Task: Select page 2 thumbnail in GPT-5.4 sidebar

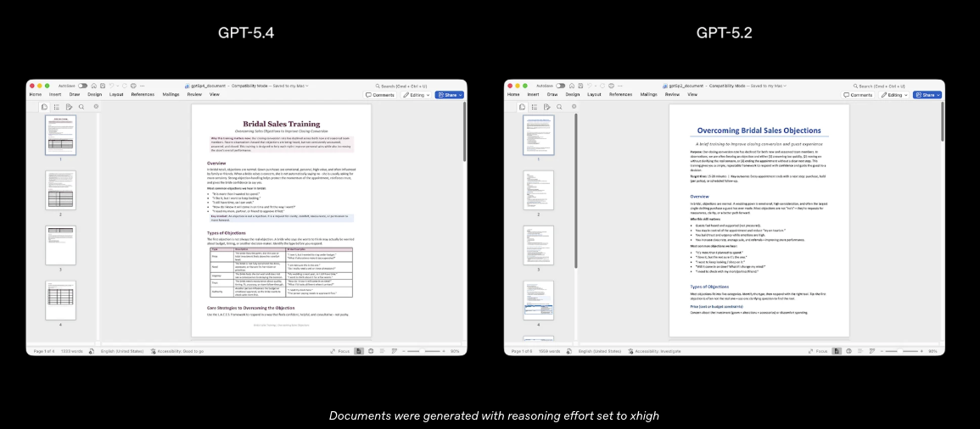Action: pos(60,190)
